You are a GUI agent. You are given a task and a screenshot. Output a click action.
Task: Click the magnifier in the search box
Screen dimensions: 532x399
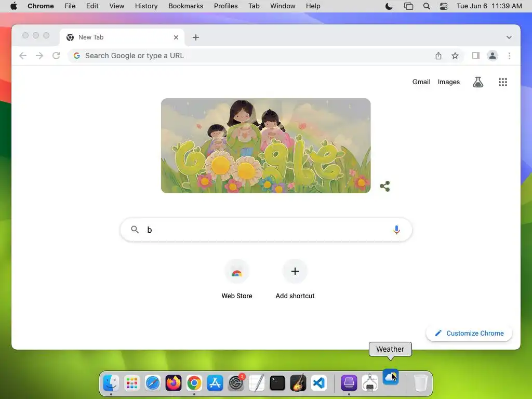[x=135, y=230]
